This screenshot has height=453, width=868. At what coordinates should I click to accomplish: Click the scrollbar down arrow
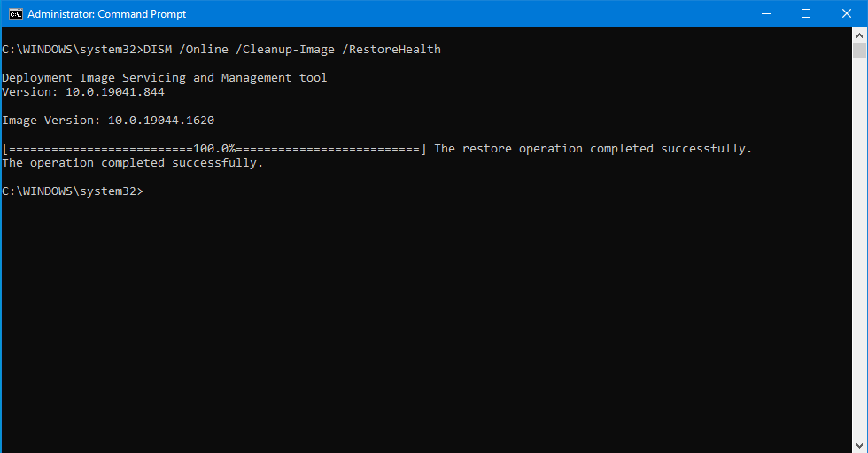859,444
